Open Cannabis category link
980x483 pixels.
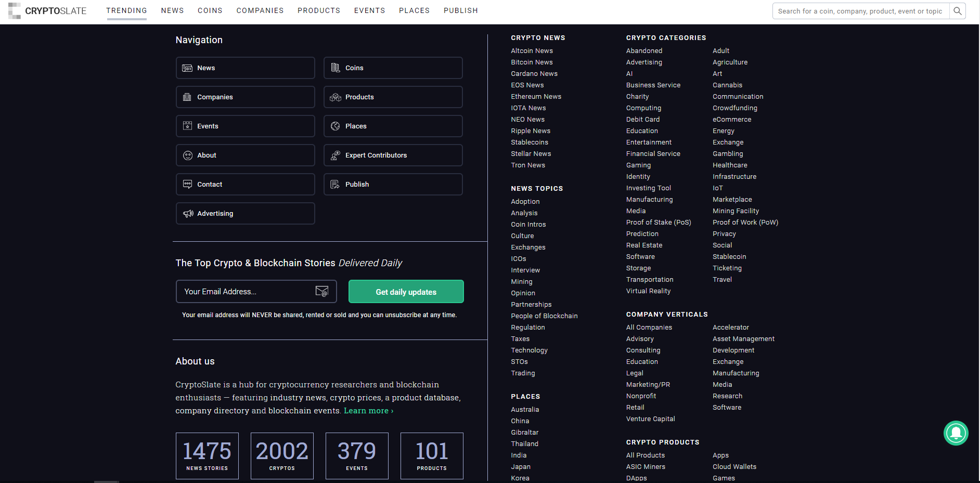pyautogui.click(x=727, y=85)
